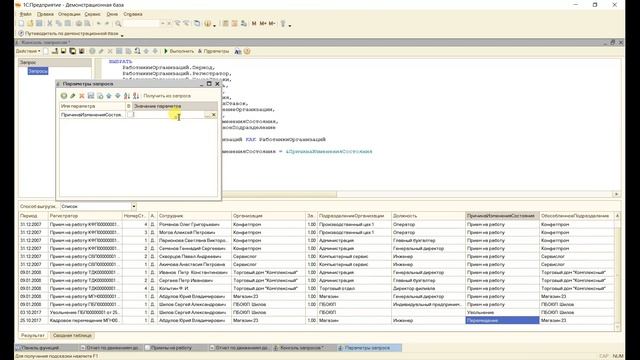Click the new query icon after Действия
640x360 pixels.
click(x=46, y=51)
